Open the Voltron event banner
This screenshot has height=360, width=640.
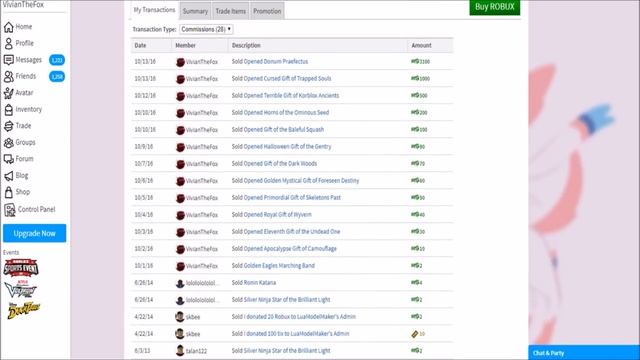[20, 289]
